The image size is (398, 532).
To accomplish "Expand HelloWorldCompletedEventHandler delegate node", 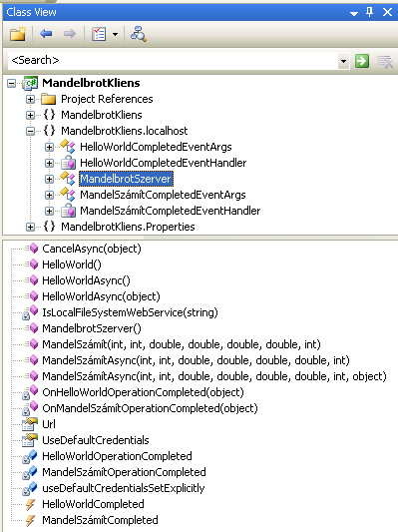I will point(49,163).
